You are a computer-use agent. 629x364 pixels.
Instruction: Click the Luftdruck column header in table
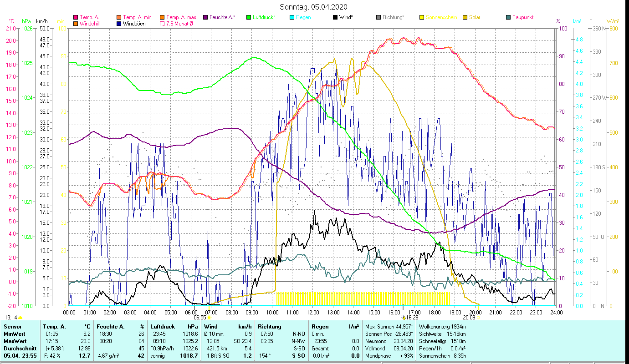pos(162,326)
